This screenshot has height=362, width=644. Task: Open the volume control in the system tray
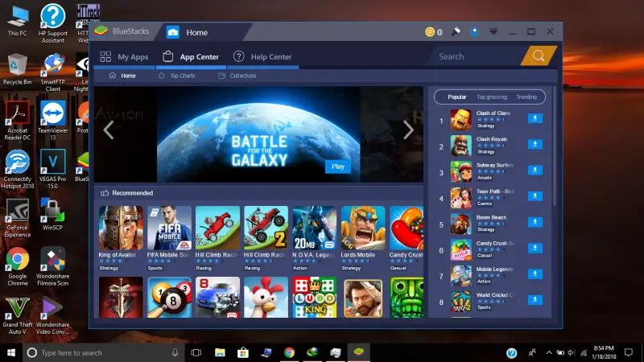[572, 352]
